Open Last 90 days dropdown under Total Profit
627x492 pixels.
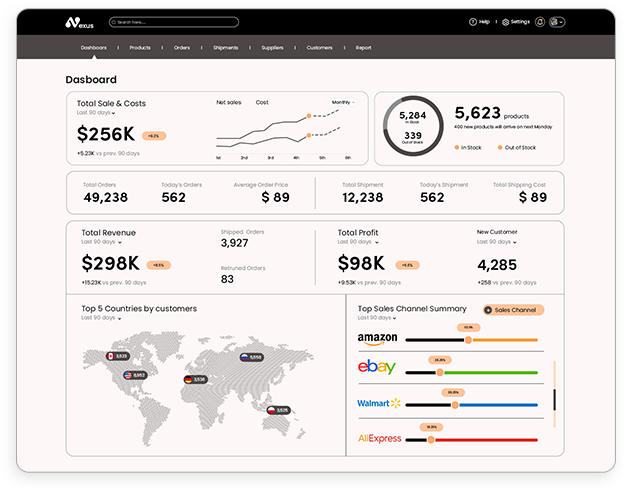click(357, 242)
